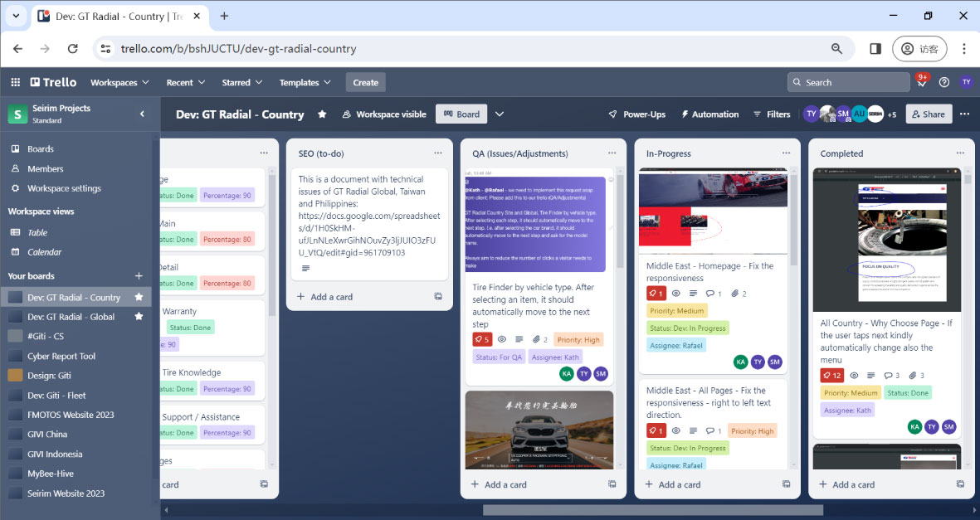Expand the Workspaces dropdown
980x520 pixels.
119,82
